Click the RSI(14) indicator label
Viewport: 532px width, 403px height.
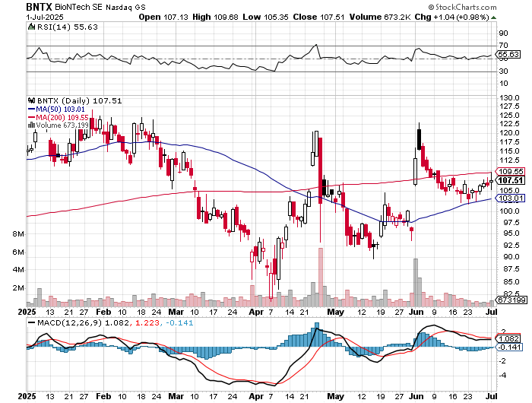pos(49,26)
